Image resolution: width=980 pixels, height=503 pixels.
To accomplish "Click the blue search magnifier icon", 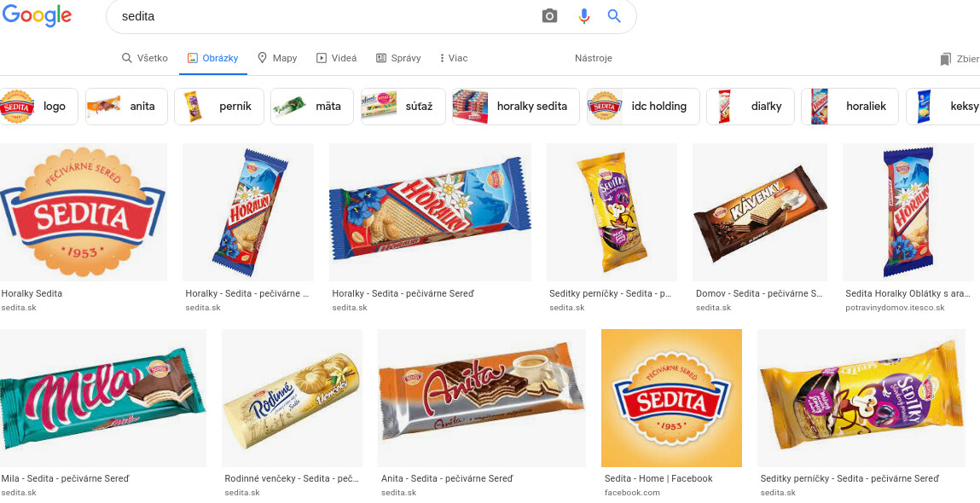I will [x=614, y=16].
